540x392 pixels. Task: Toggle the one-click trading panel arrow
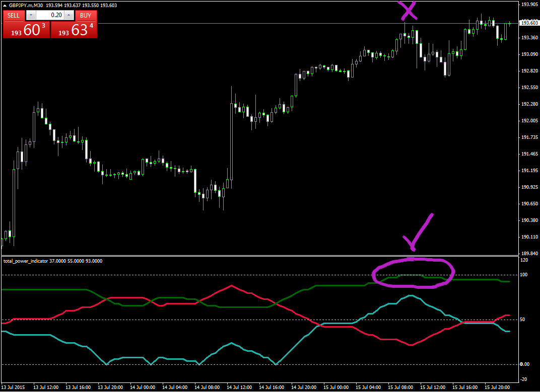5,6
